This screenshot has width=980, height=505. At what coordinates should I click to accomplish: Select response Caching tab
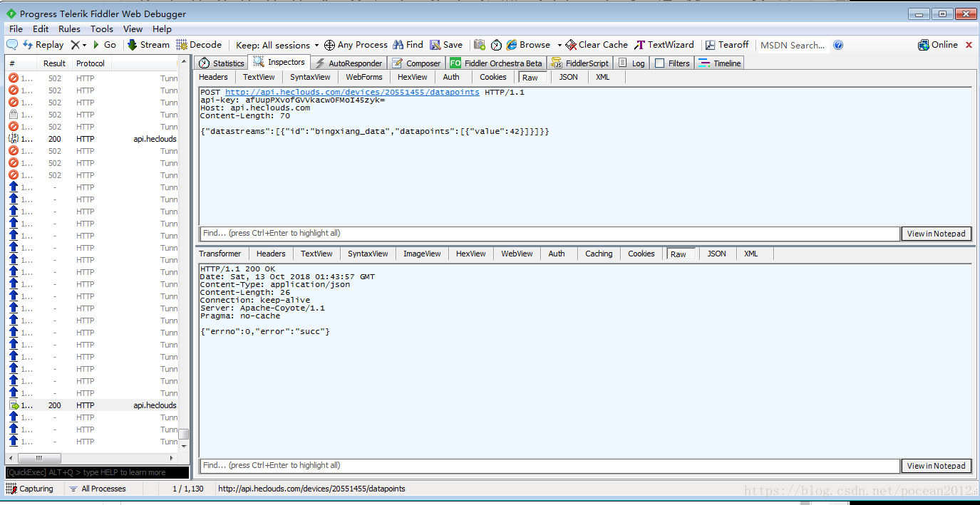pos(599,254)
